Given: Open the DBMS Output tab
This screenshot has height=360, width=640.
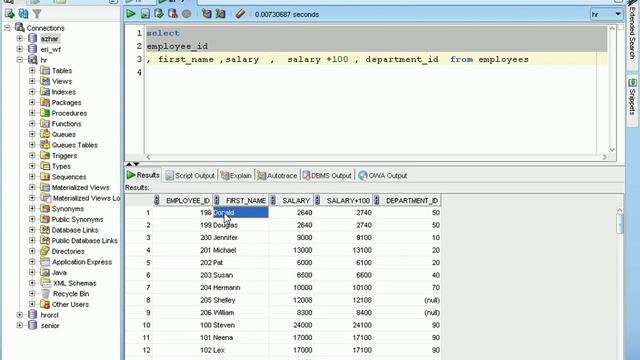Looking at the screenshot, I should click(x=327, y=176).
